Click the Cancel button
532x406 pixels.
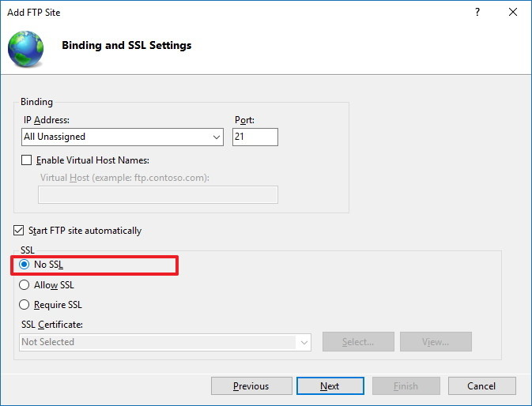[x=481, y=386]
